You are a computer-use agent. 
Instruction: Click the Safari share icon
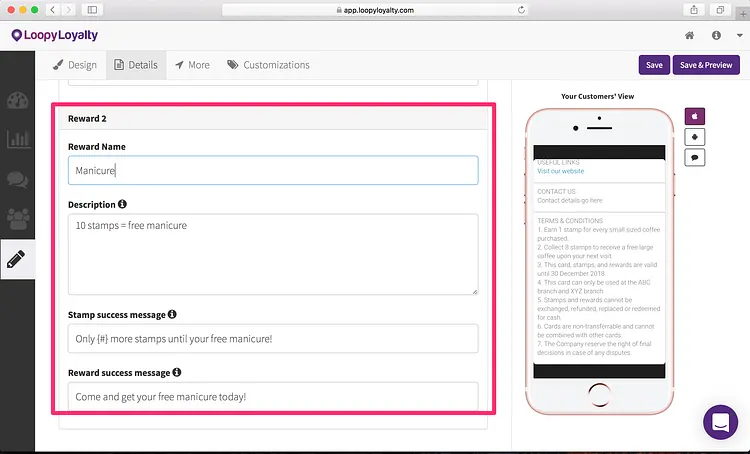coord(694,10)
